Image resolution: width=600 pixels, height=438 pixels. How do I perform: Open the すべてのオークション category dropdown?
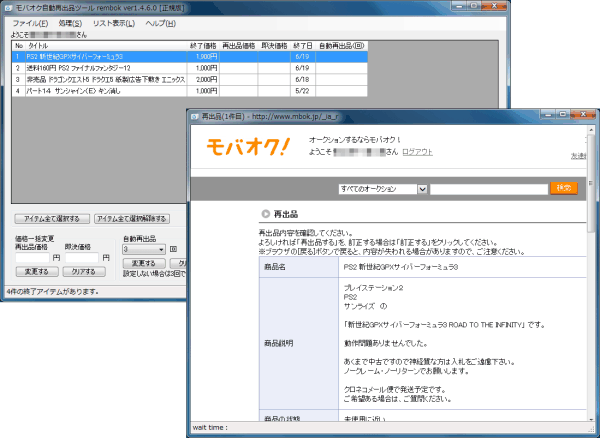(x=382, y=189)
